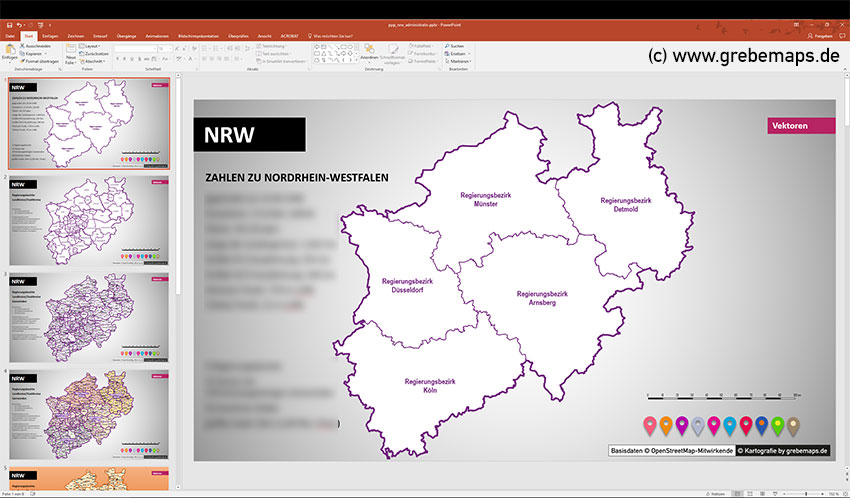Click the Vektoren button on slide
Viewport: 850px width, 498px height.
801,126
